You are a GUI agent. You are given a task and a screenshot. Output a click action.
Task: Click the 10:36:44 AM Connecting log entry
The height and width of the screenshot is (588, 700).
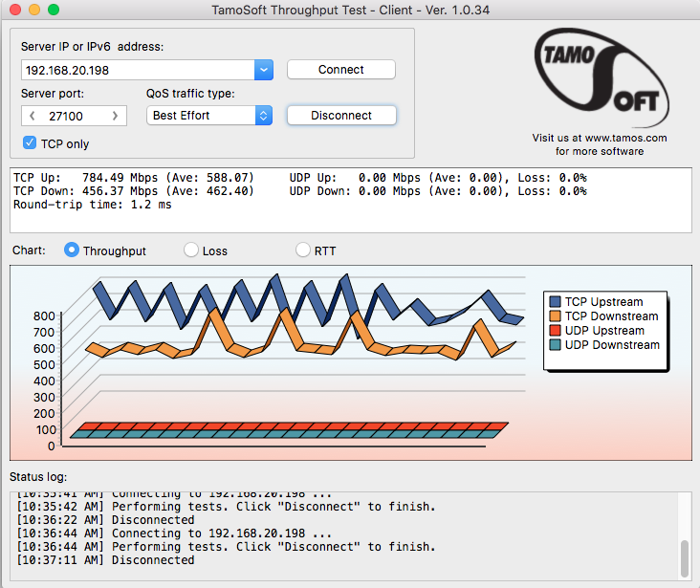(x=174, y=534)
